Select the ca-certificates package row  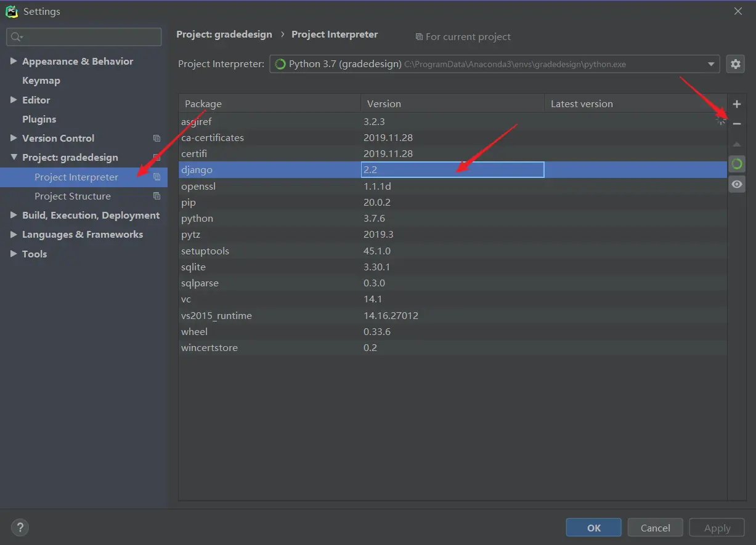click(453, 137)
